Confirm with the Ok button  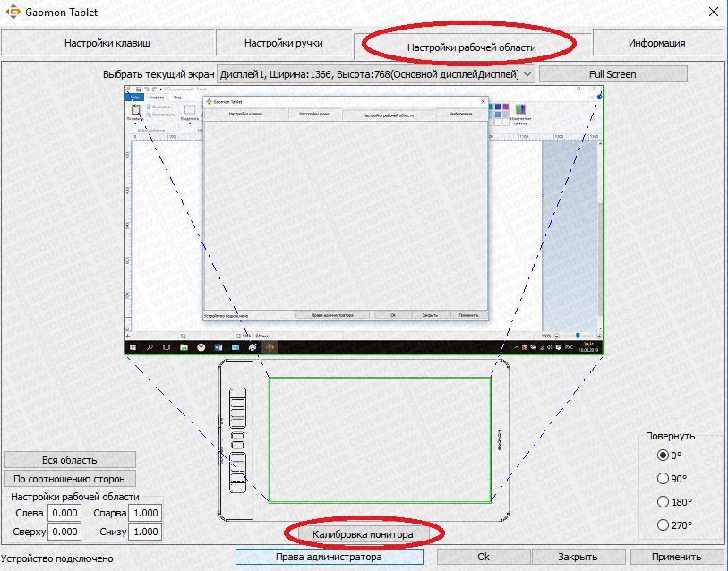point(484,557)
